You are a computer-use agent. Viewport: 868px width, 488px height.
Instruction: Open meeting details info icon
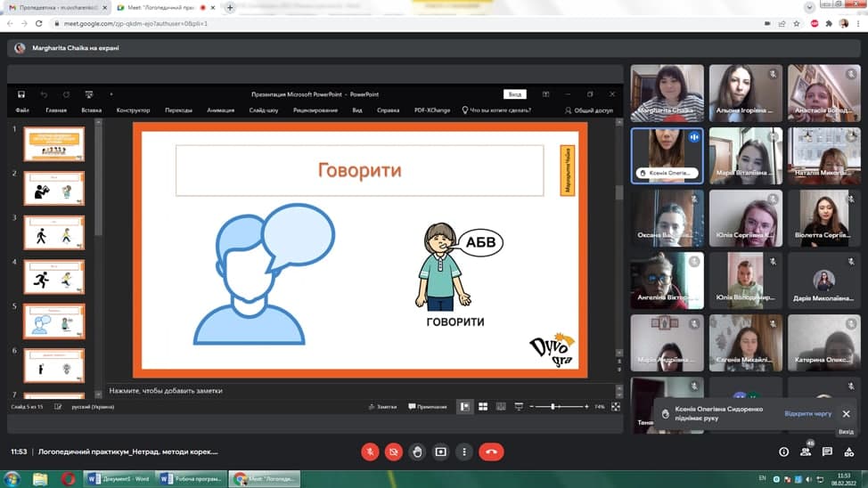click(x=784, y=451)
